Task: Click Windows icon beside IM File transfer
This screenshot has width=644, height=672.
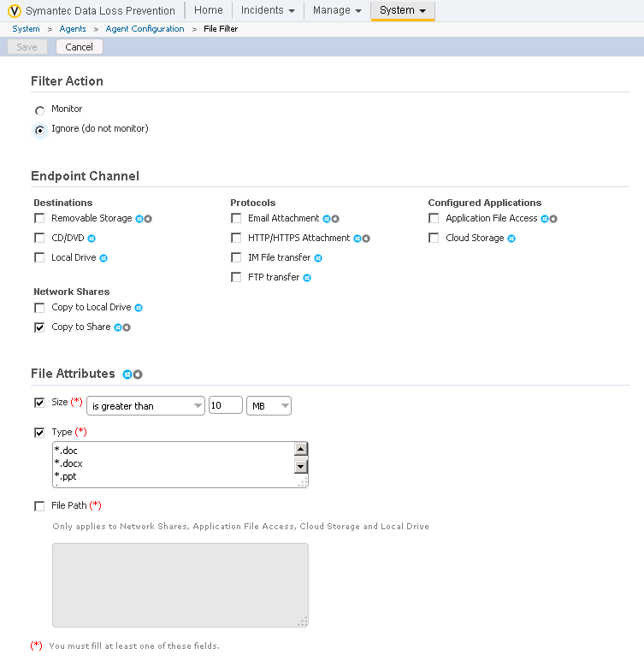Action: (x=318, y=258)
